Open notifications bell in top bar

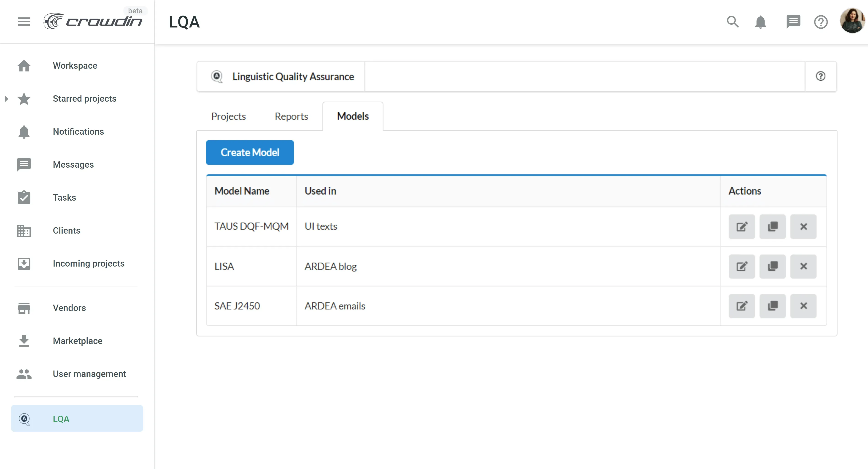pos(760,22)
